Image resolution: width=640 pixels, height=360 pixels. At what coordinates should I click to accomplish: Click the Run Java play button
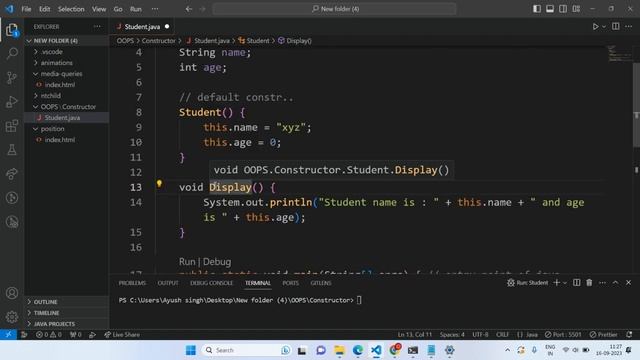[x=595, y=27]
